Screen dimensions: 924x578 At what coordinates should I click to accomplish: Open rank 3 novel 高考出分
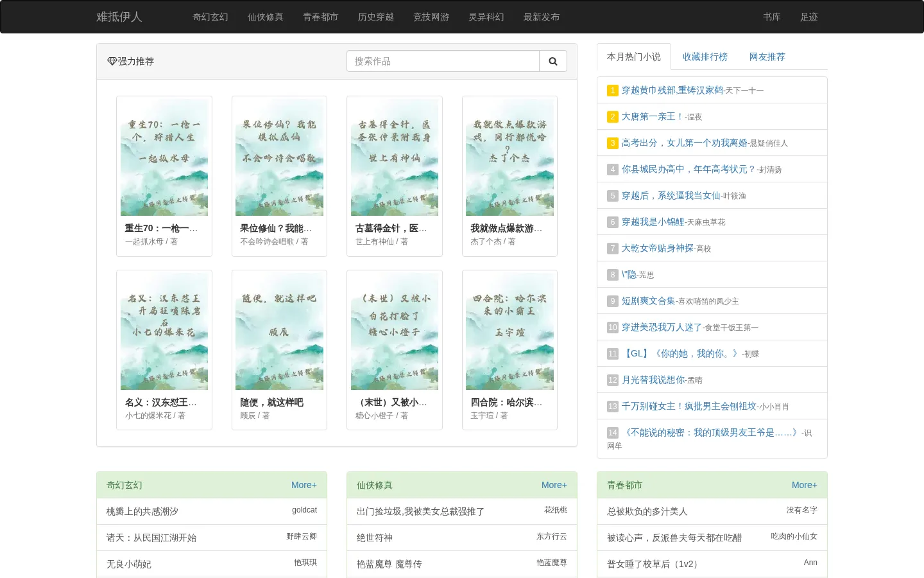684,143
